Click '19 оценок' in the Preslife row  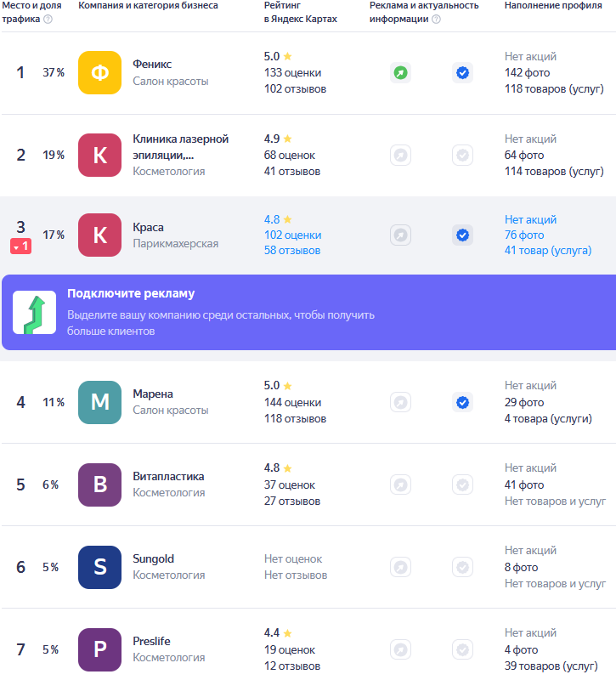[290, 649]
